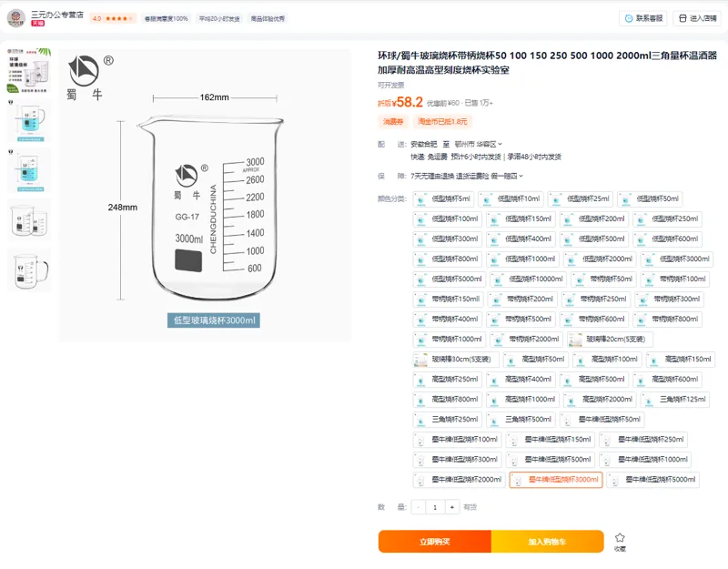Select 带柄烧杯1000ml variant
Viewport: 728px width, 569px height.
click(449, 340)
